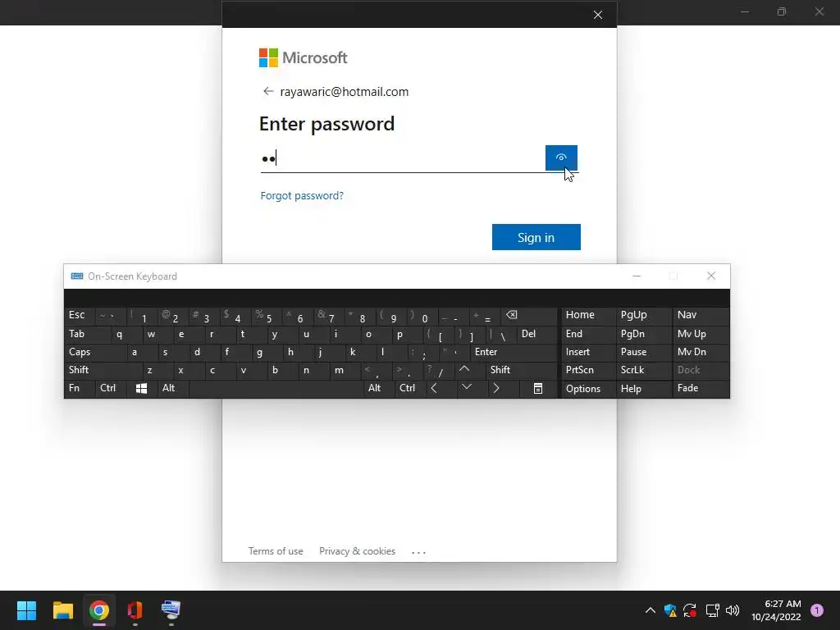Open Privacy & cookies link
The width and height of the screenshot is (840, 630).
357,551
